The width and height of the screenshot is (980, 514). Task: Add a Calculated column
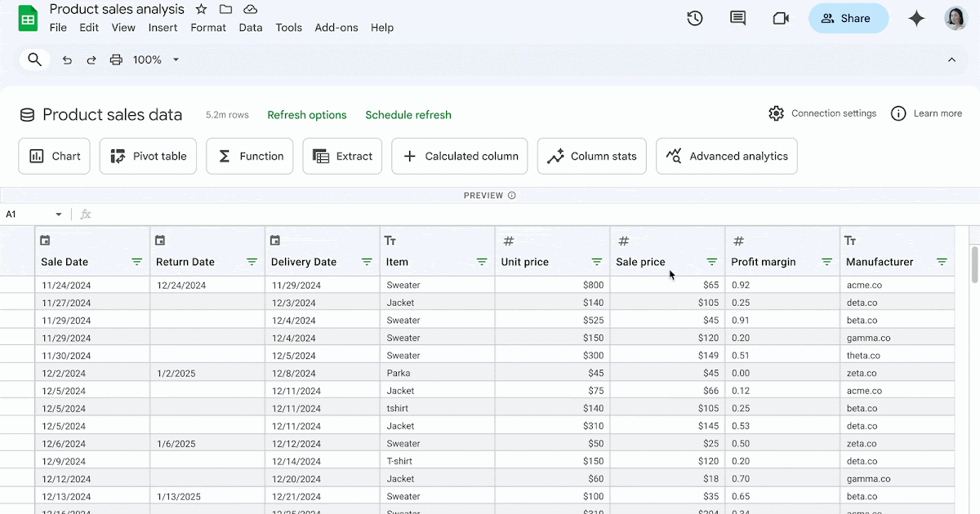(x=459, y=156)
